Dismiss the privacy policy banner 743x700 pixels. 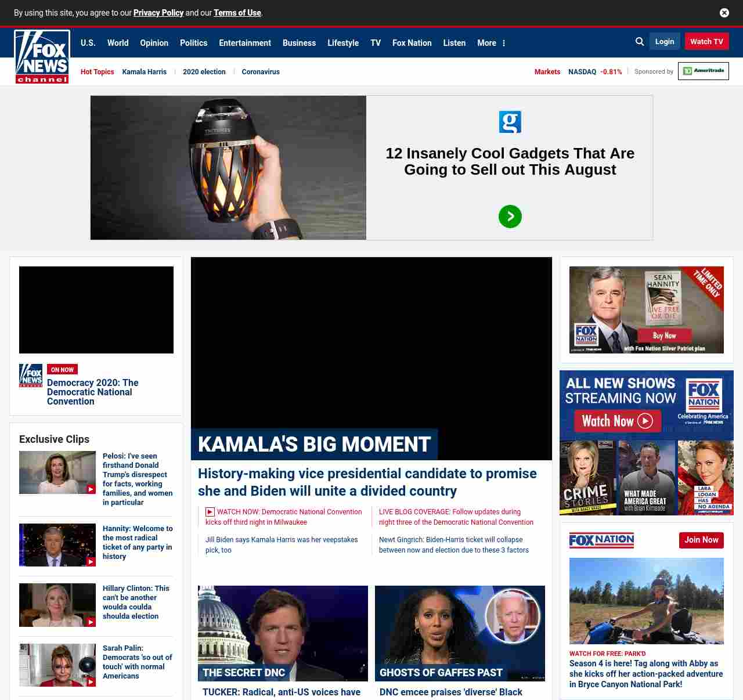tap(724, 13)
